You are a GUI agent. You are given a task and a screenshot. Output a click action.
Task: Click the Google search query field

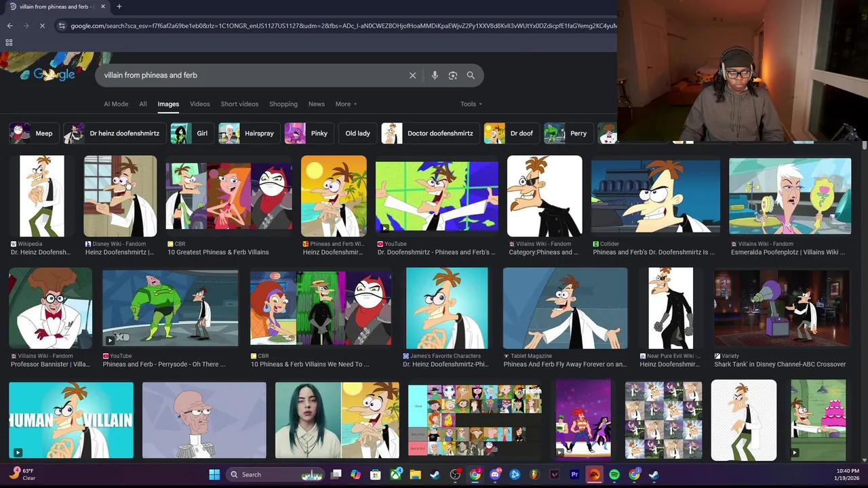coord(251,75)
